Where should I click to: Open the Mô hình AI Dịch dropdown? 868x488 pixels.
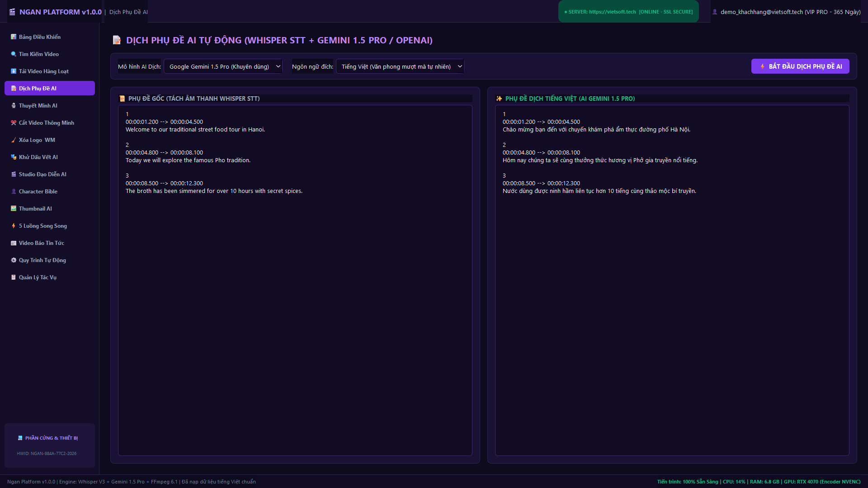[x=223, y=66]
